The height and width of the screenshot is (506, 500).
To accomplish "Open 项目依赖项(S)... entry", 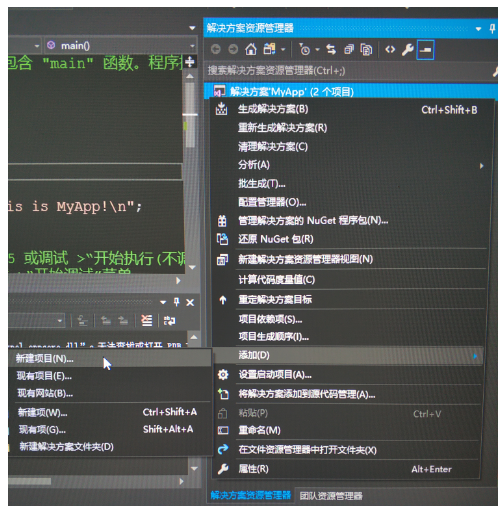I will [x=348, y=319].
